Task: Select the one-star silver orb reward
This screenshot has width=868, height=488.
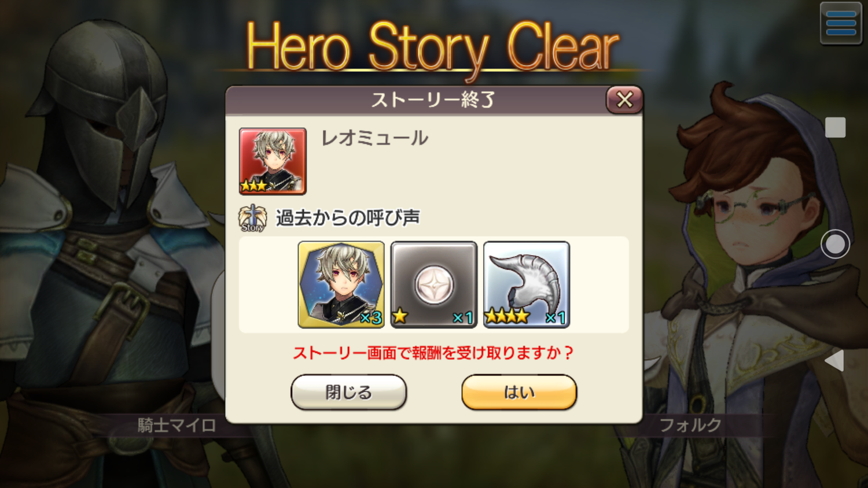Action: tap(434, 284)
